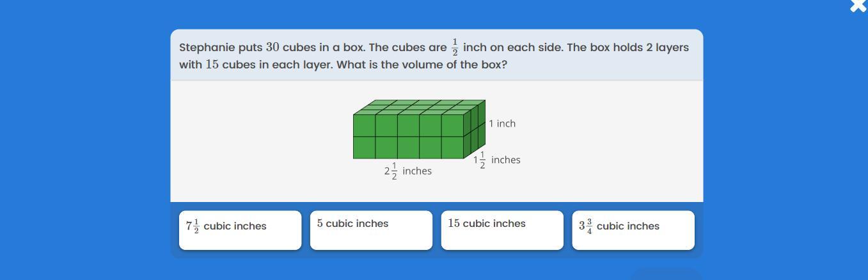Click the number 15 in the question's second line
The width and height of the screenshot is (868, 280).
212,65
